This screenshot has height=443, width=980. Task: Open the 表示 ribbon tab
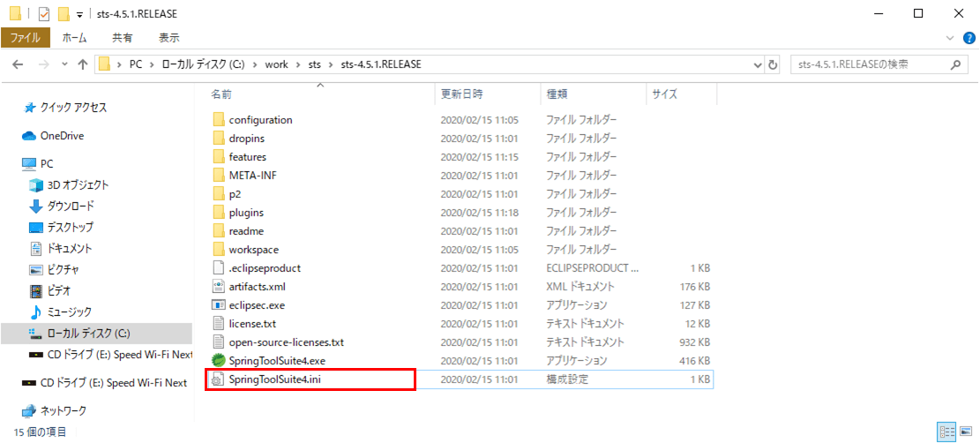[168, 38]
